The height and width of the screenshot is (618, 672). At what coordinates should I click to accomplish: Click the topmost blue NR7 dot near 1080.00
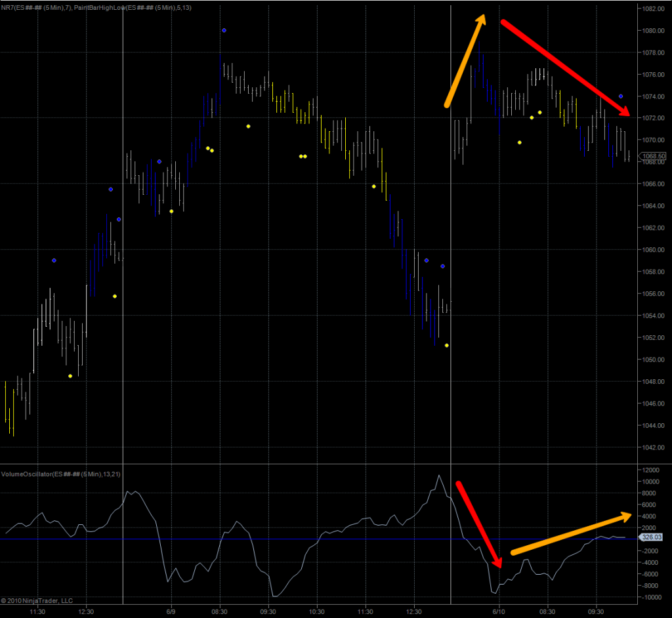tap(224, 30)
